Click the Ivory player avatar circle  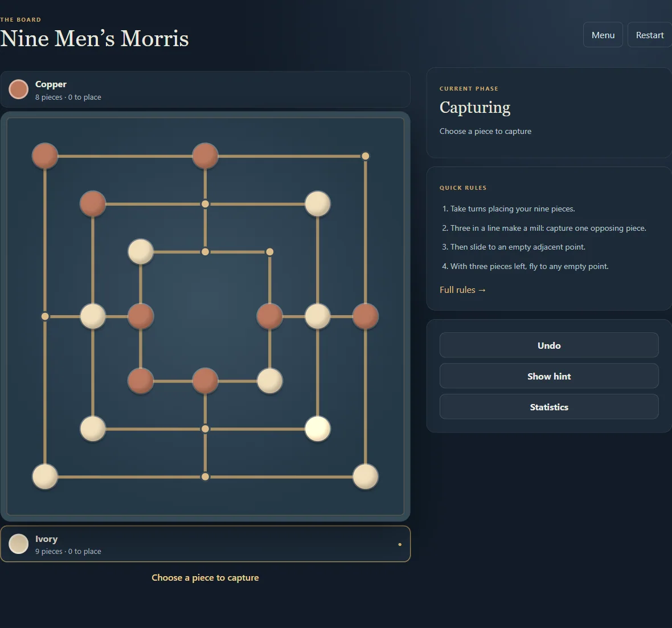(x=18, y=544)
